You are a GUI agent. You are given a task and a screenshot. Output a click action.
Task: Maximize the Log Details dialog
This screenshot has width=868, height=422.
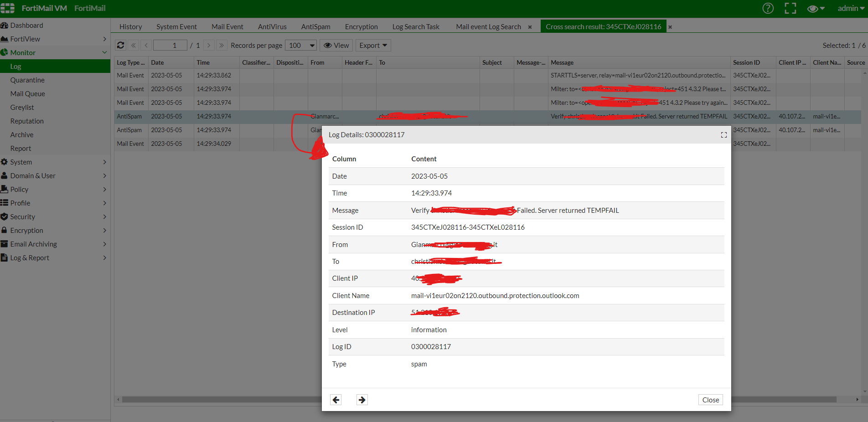pyautogui.click(x=723, y=135)
